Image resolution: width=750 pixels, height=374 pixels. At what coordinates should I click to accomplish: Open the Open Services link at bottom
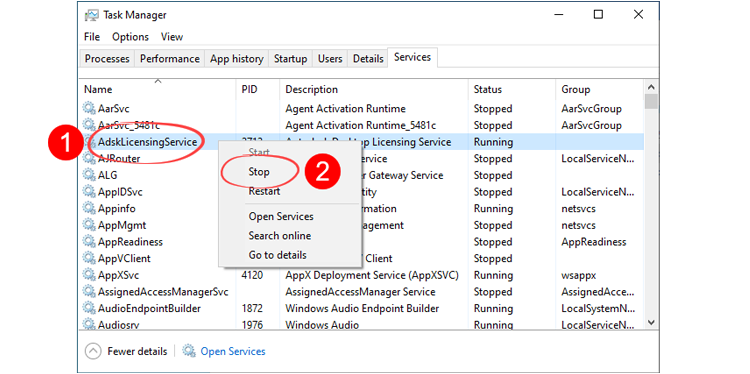pyautogui.click(x=233, y=352)
